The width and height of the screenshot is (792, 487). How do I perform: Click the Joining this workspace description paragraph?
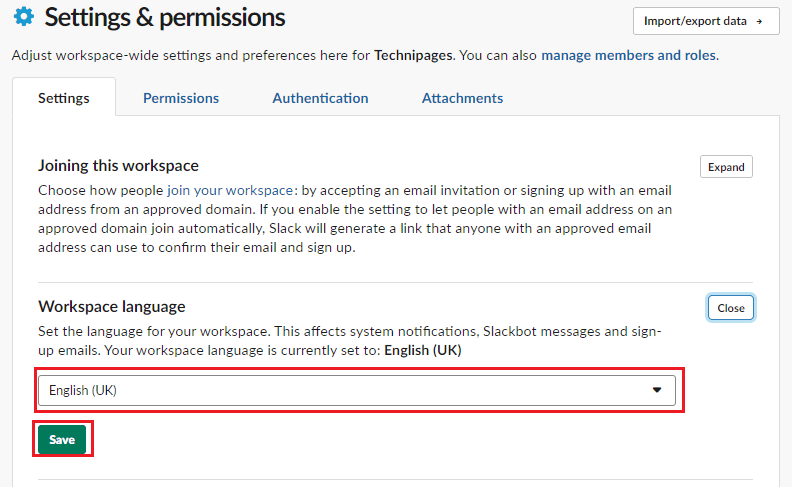[355, 219]
